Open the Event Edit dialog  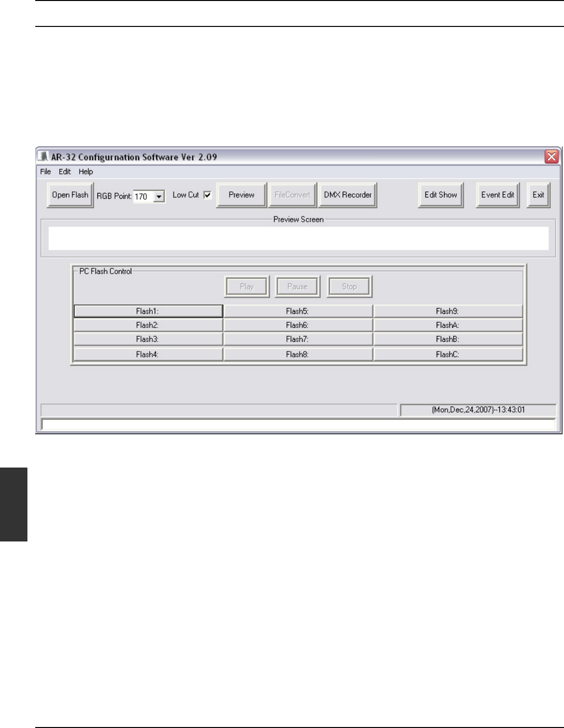pos(497,195)
